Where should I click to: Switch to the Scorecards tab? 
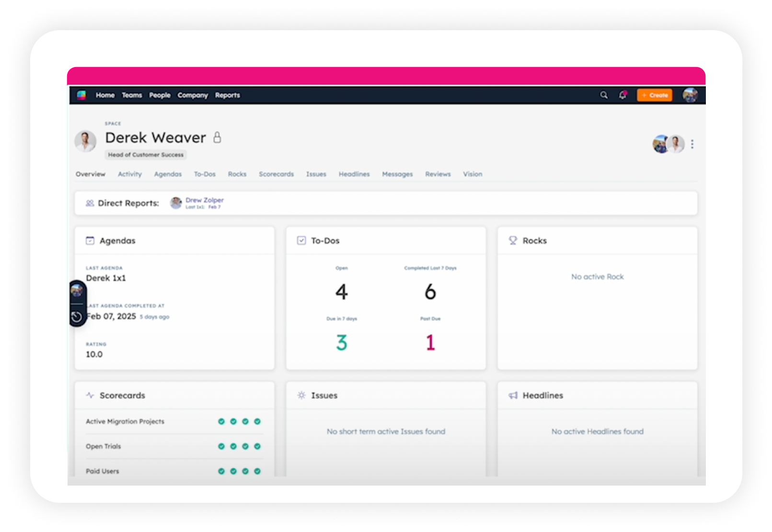(x=277, y=174)
